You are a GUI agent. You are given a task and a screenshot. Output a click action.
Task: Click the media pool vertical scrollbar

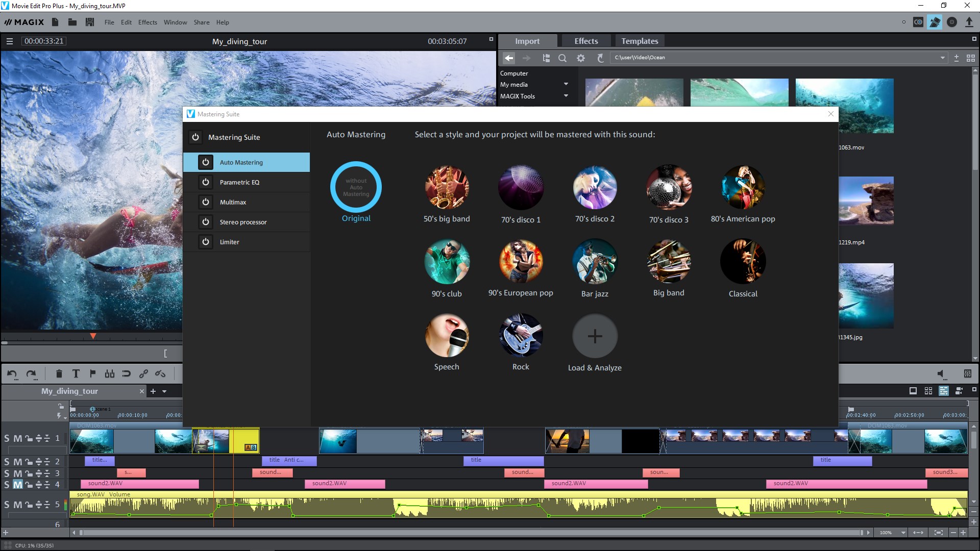(x=975, y=122)
